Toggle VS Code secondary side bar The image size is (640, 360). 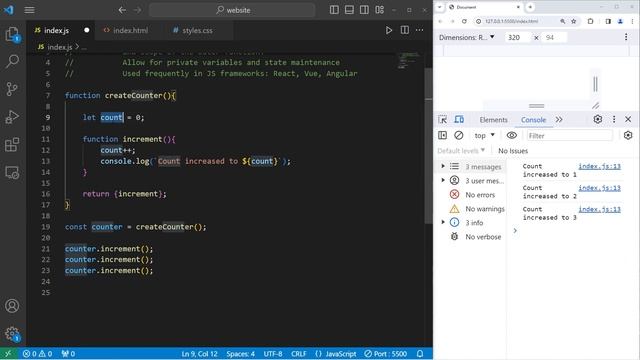coord(364,10)
